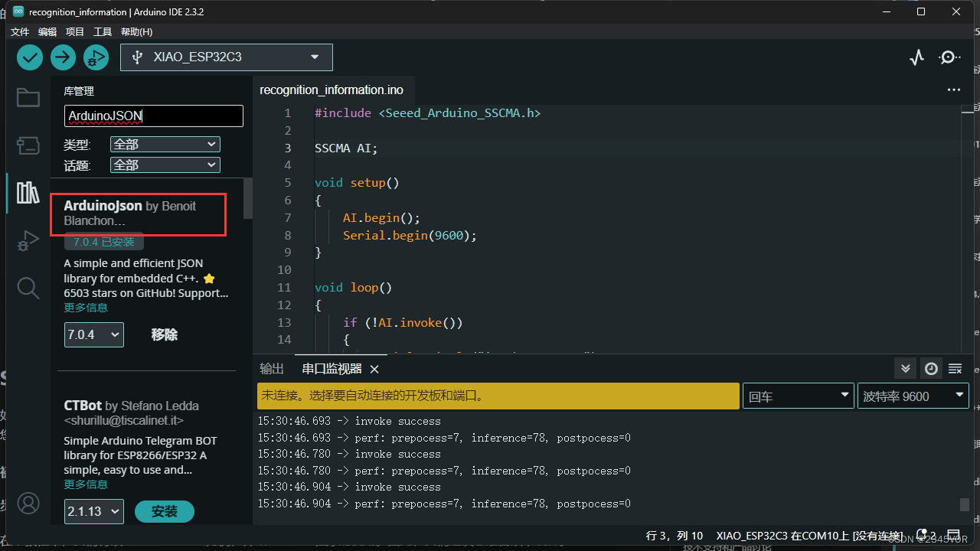Open the XIAO_ESP32C3 board selector dropdown
Screen dimensions: 980x551
tap(227, 57)
